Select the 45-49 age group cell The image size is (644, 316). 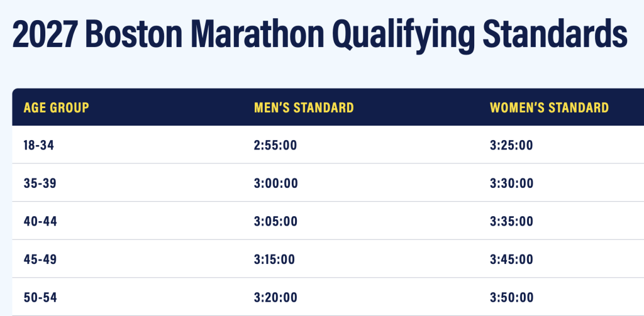pos(40,259)
